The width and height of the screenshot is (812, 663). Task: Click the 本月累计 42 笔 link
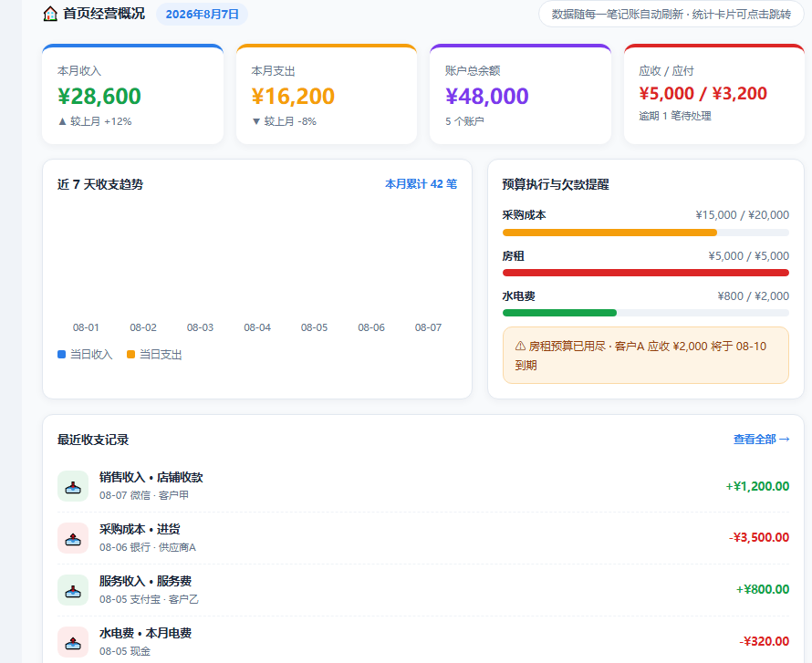[421, 183]
